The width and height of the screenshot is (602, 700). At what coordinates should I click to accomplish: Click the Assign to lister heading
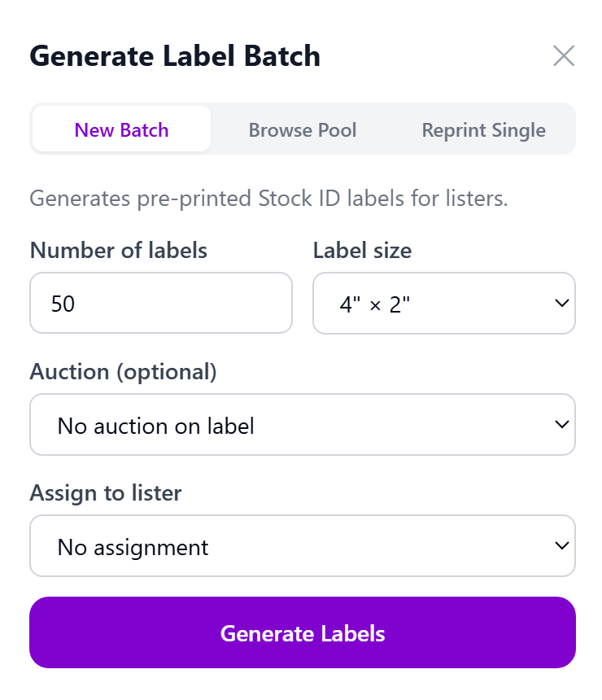(106, 493)
